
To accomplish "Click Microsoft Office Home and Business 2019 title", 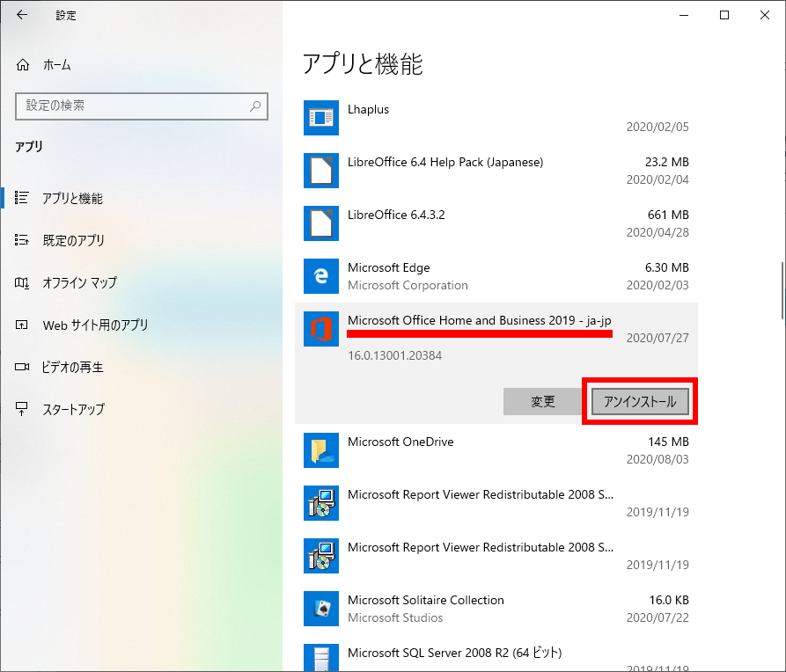I will [479, 320].
